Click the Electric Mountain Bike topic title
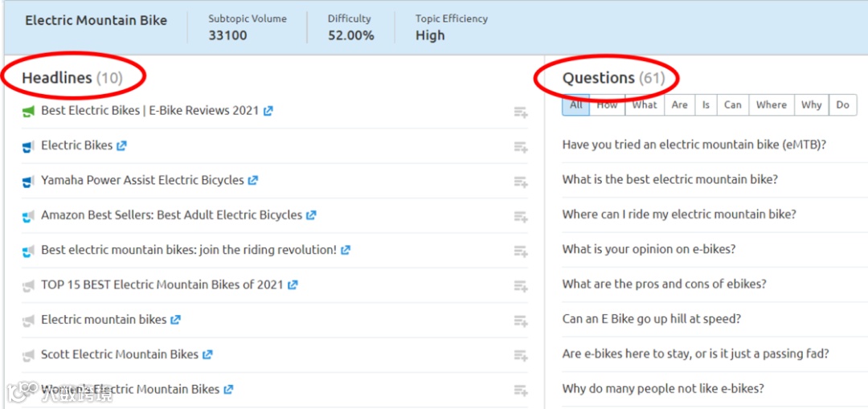 coord(96,21)
